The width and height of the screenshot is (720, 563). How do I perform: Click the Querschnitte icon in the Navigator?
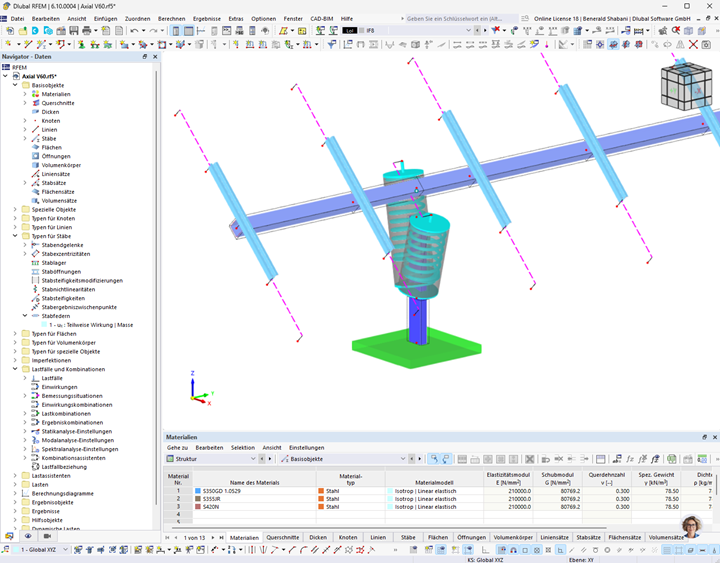pyautogui.click(x=35, y=103)
